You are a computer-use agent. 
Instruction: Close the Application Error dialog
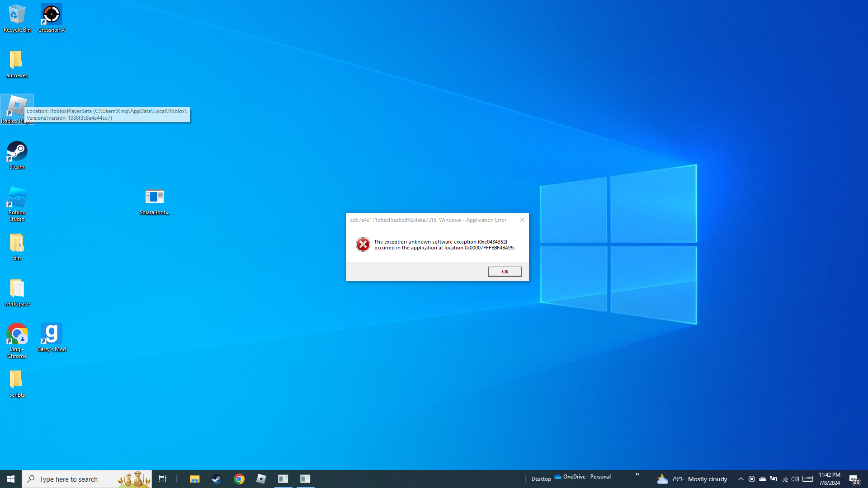pyautogui.click(x=522, y=220)
